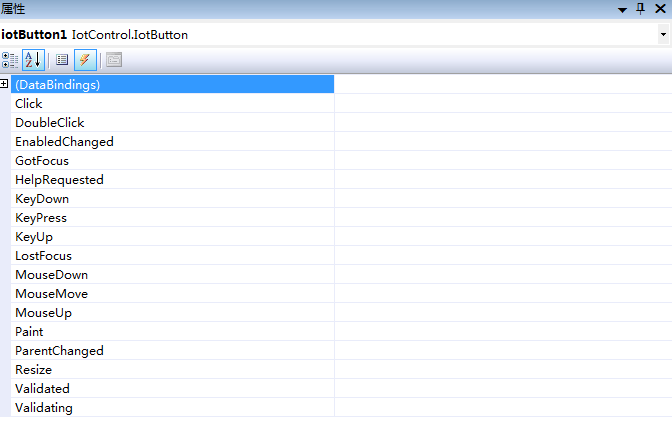Click the value field for Click event
Screen dimensions: 672x423
(x=503, y=104)
